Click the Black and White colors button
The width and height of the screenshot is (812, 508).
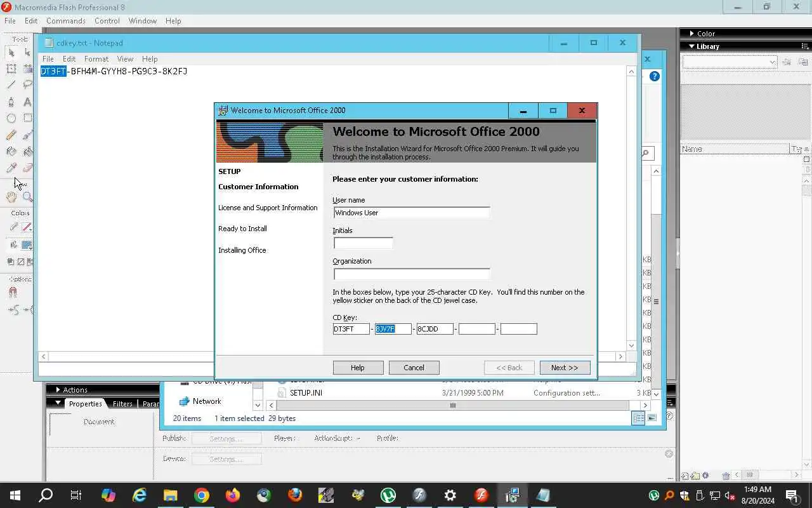[x=11, y=261]
